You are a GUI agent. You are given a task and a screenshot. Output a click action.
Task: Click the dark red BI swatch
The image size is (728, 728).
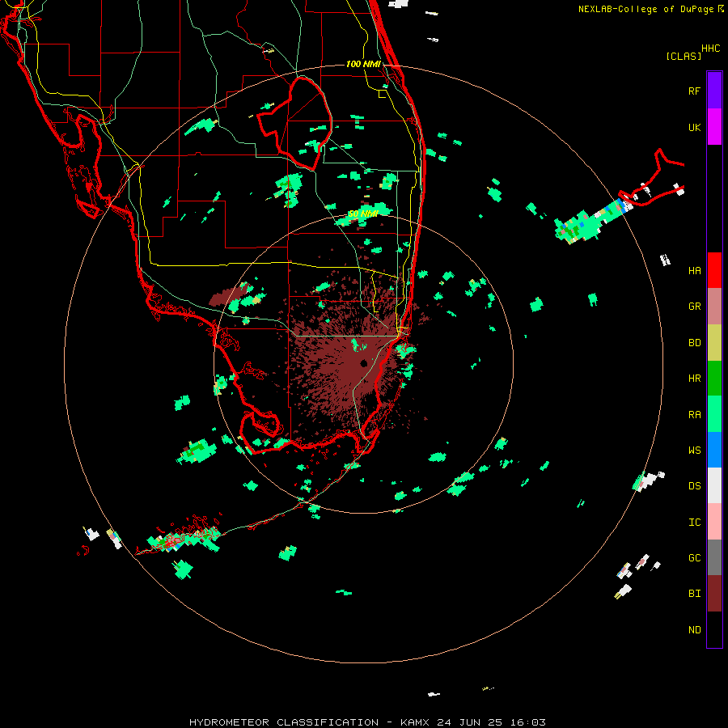[714, 594]
